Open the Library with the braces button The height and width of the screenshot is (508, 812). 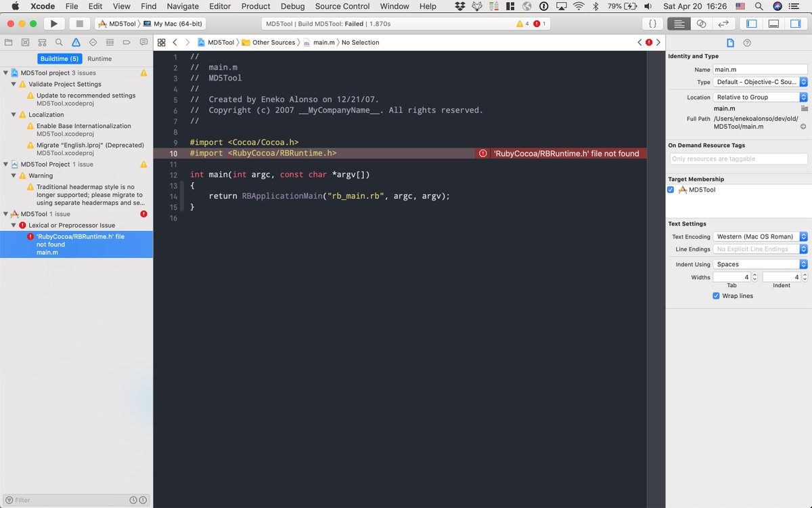click(x=652, y=24)
